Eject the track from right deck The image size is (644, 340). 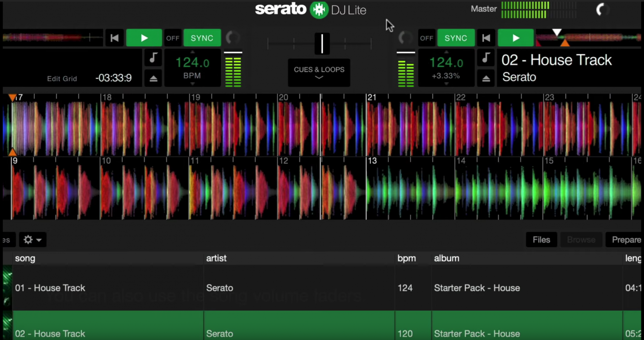(486, 79)
